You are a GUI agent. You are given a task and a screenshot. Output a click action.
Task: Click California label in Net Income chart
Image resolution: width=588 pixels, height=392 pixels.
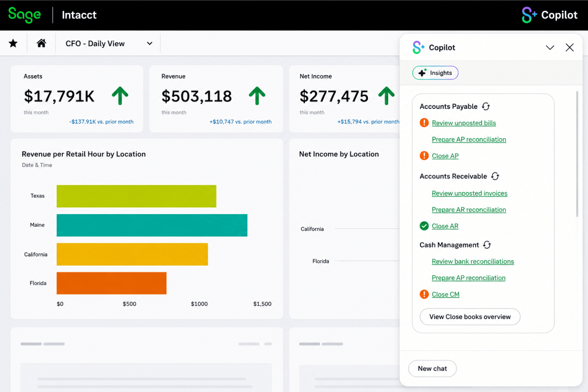312,229
